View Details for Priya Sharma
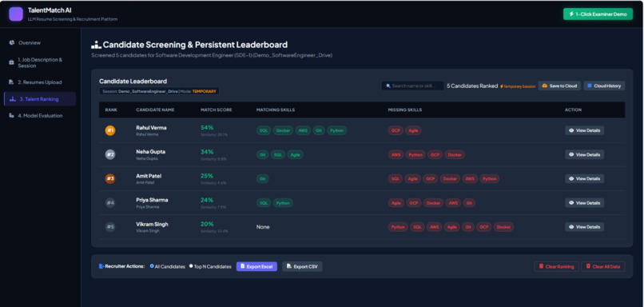Image resolution: width=644 pixels, height=307 pixels. (584, 202)
